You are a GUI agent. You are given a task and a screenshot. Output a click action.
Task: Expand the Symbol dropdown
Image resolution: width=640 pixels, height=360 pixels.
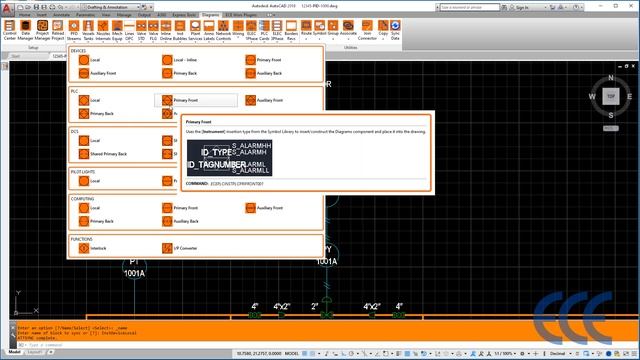click(x=319, y=38)
